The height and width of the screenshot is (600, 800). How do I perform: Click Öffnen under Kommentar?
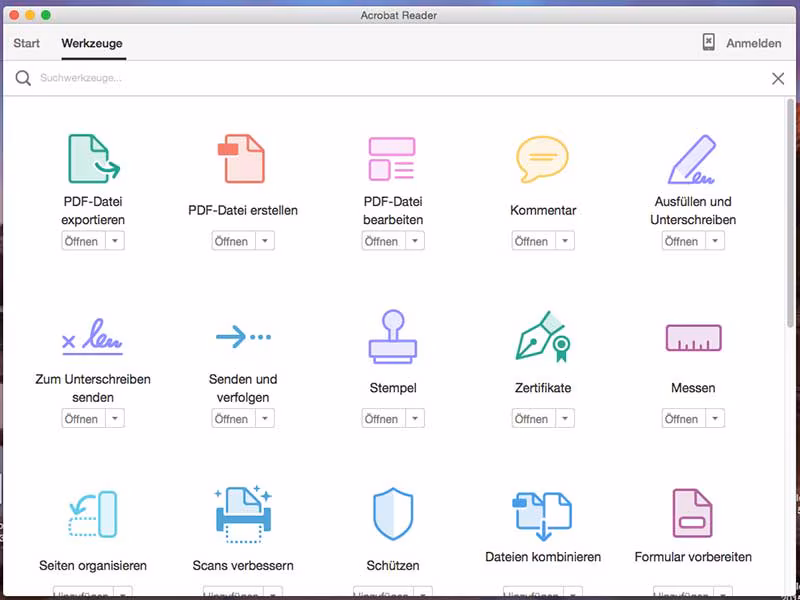(x=534, y=241)
